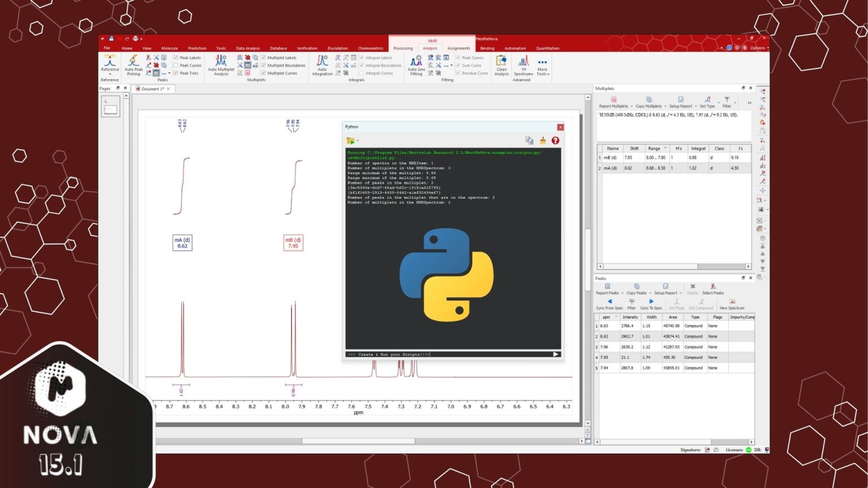The image size is (868, 488).
Task: Click the Set Type button in Multiplets
Action: tap(708, 102)
